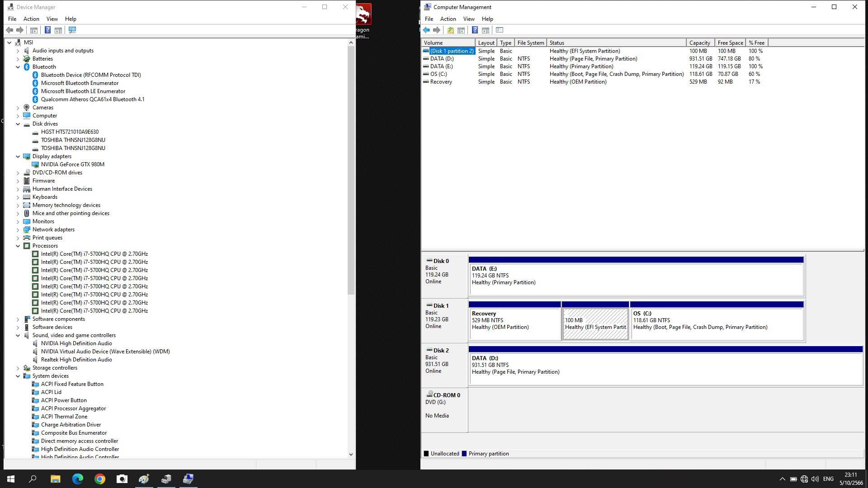Open camera app from taskbar
The height and width of the screenshot is (488, 868).
point(122,479)
